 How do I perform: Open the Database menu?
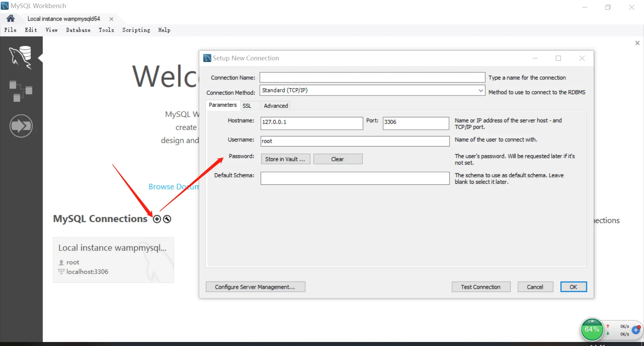(x=78, y=30)
